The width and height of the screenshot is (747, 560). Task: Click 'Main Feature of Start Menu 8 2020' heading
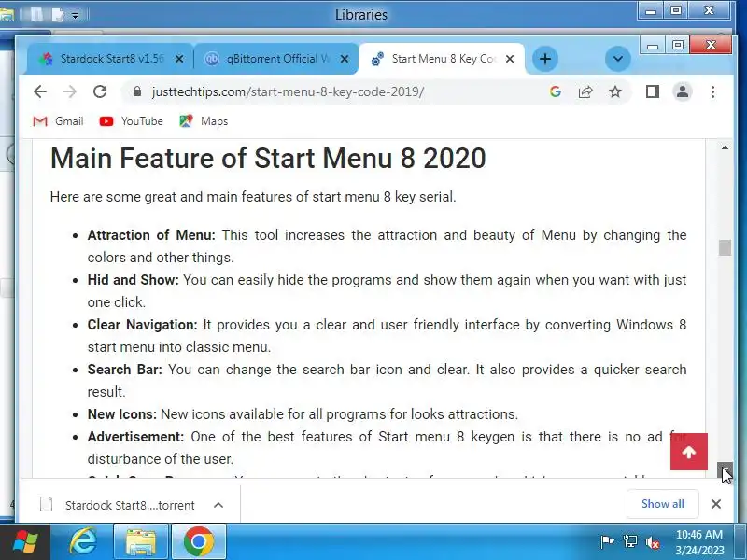(268, 158)
